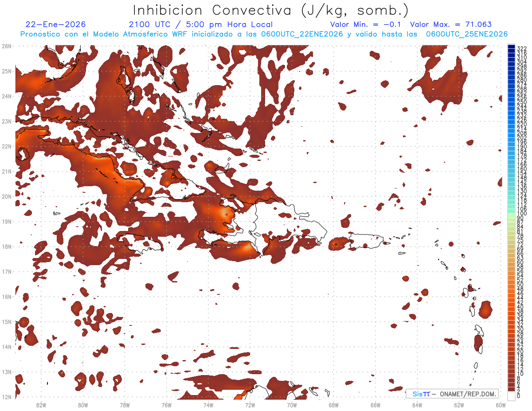532x411 pixels.
Task: Click the '20N' latitude label
Action: pyautogui.click(x=7, y=196)
